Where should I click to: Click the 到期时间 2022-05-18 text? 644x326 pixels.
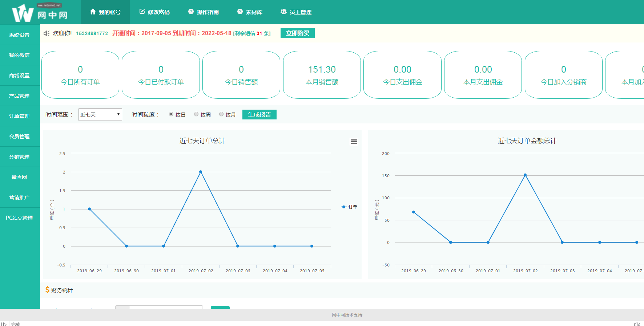click(202, 33)
